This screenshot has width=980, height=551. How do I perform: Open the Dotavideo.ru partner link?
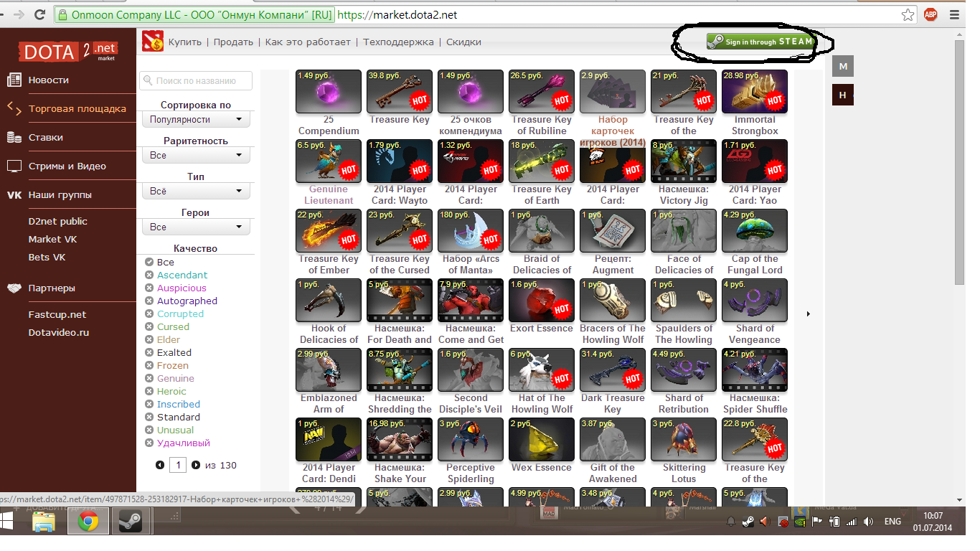[x=59, y=332]
